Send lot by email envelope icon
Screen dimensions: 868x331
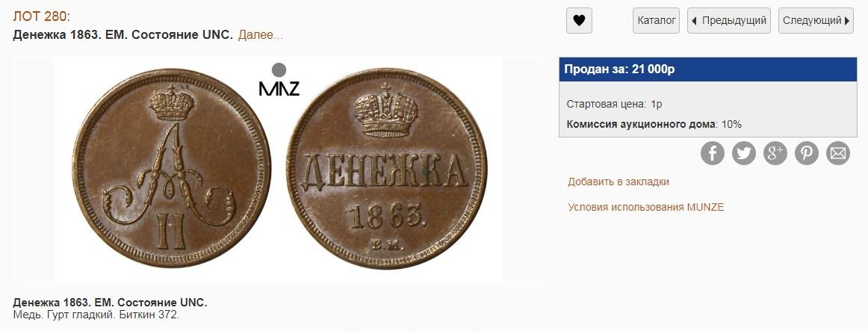pos(838,153)
